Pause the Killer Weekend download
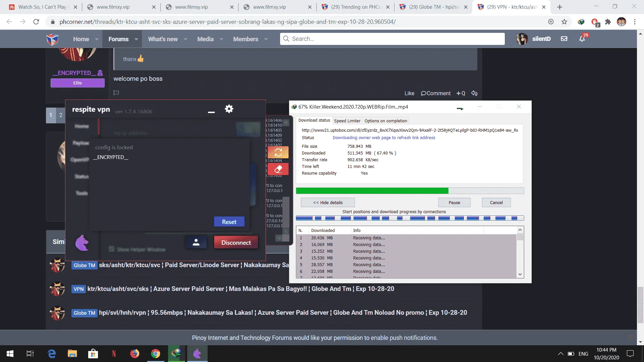This screenshot has height=362, width=644. [454, 202]
